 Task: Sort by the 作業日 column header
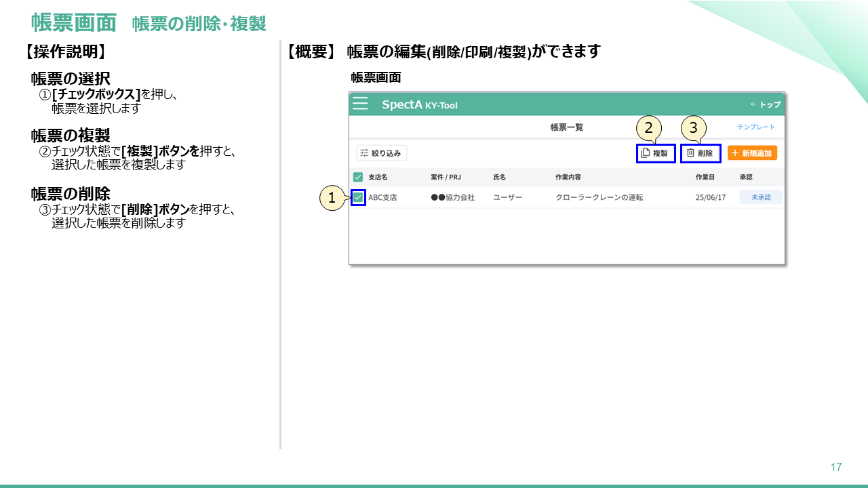(705, 177)
